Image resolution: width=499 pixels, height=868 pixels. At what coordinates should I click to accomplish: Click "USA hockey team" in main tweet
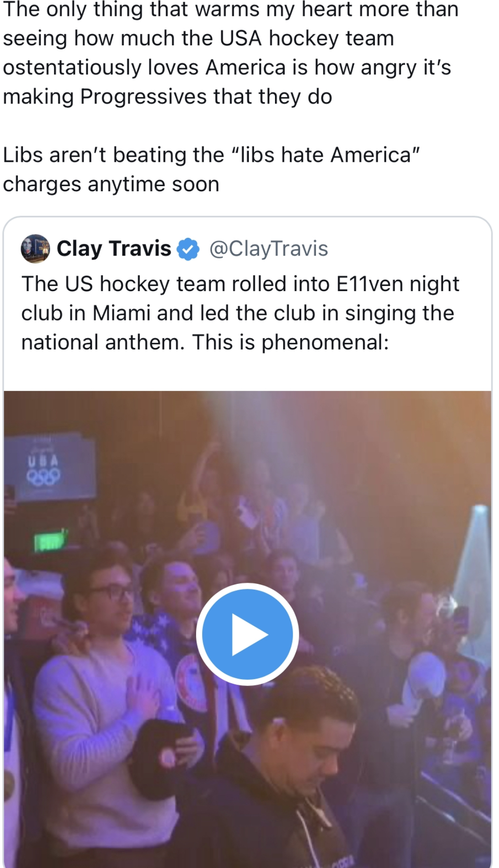[x=307, y=38]
